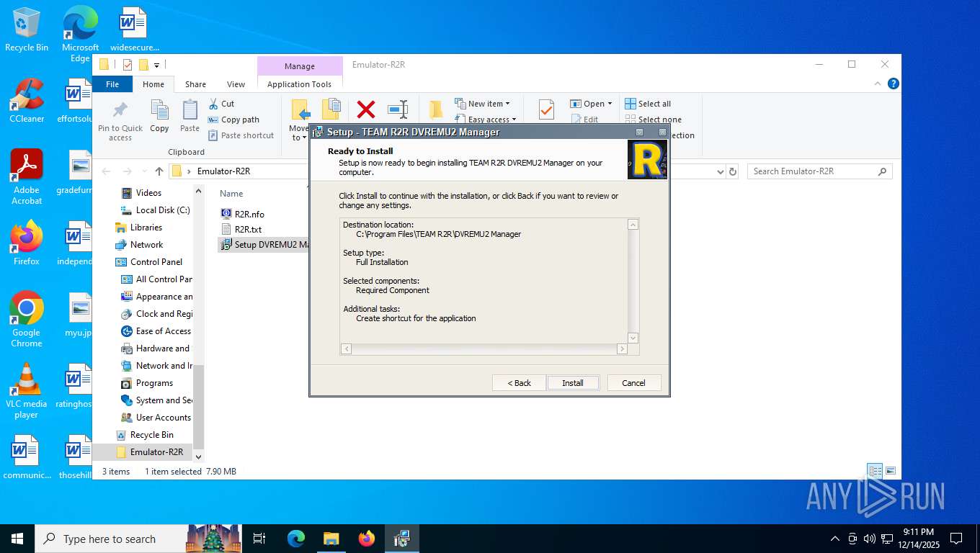
Task: Cancel the DVREMU2 Manager setup
Action: (x=634, y=383)
